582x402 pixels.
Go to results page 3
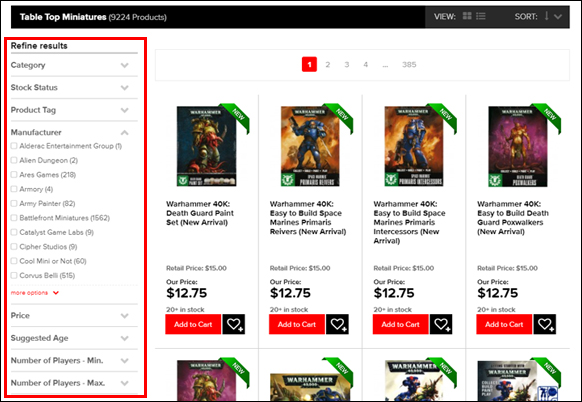coord(347,65)
